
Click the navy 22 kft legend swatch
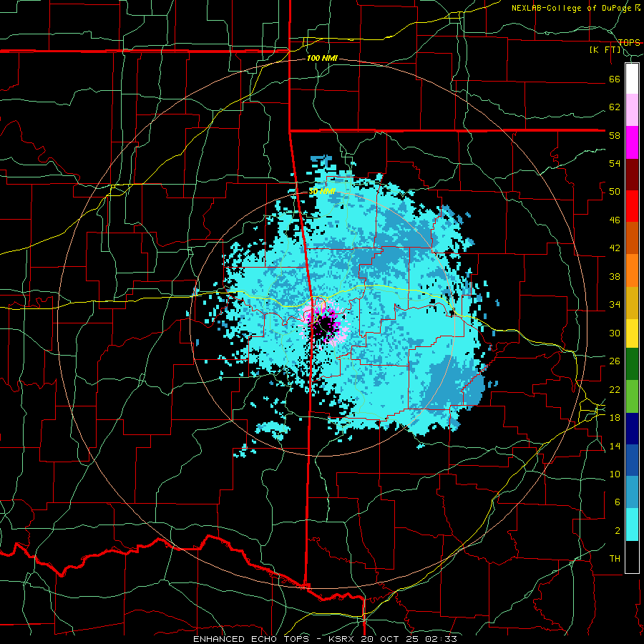[632, 429]
